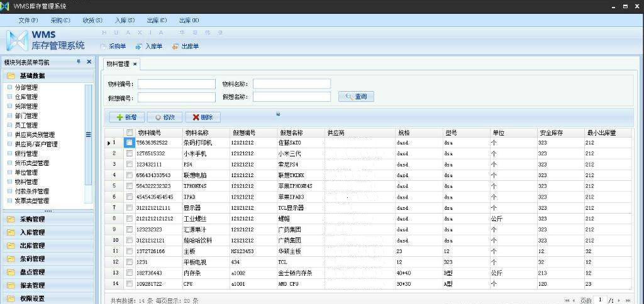Check the row for IPHONE4S
The image size is (644, 304).
click(130, 186)
